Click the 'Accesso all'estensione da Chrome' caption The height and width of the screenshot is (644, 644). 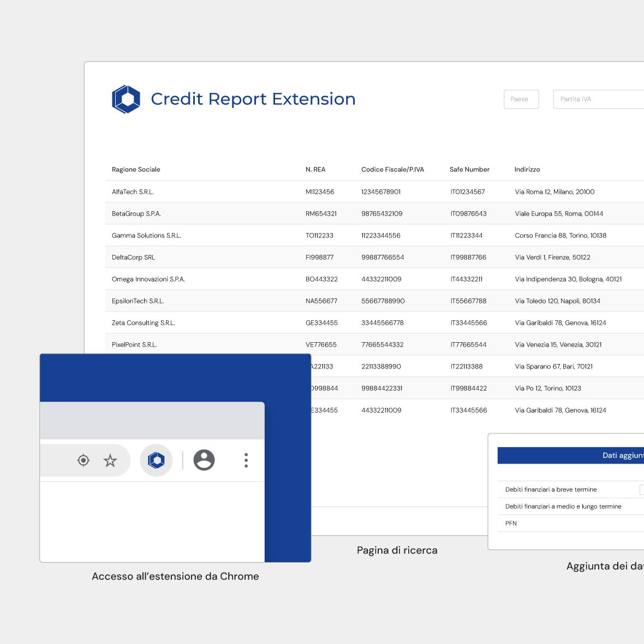click(175, 576)
